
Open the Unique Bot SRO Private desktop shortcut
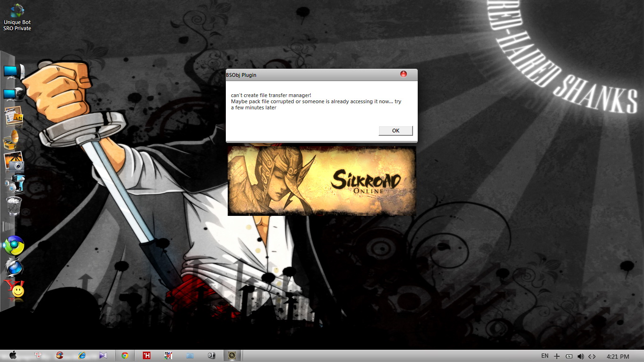tap(17, 16)
